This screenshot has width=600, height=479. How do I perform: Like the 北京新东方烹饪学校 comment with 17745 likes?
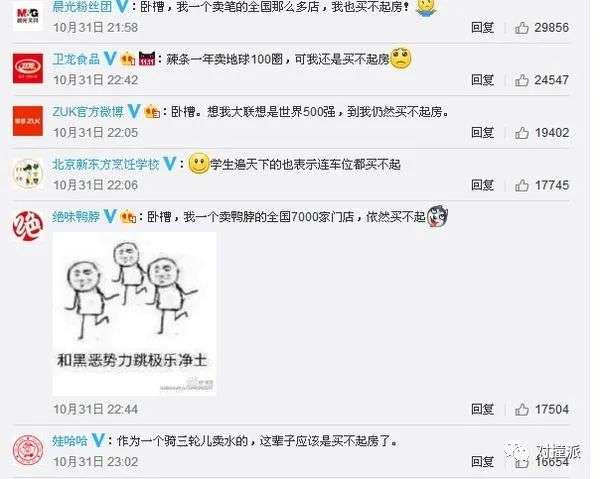coord(522,185)
